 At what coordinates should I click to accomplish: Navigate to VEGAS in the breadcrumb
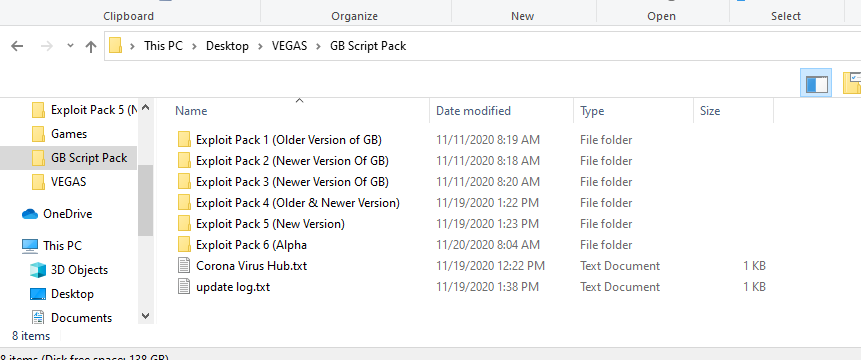[x=289, y=46]
